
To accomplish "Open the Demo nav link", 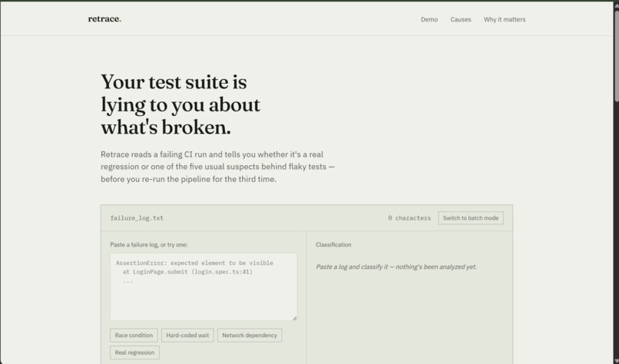I will [429, 19].
